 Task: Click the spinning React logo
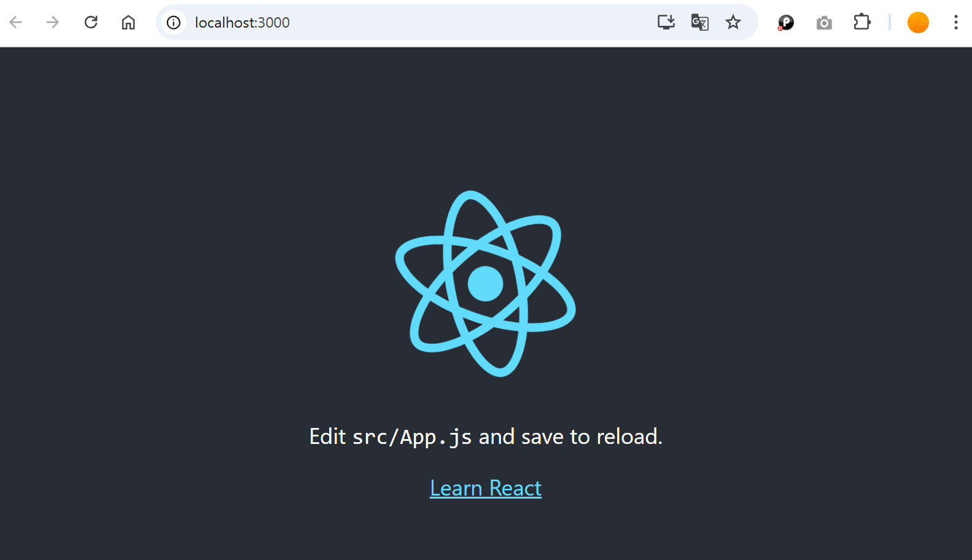486,284
